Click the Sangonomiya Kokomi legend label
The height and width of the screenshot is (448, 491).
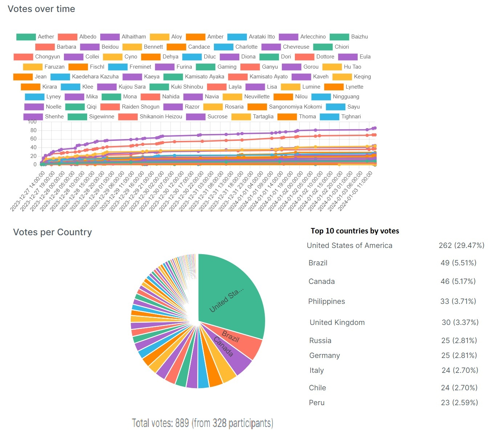(295, 107)
